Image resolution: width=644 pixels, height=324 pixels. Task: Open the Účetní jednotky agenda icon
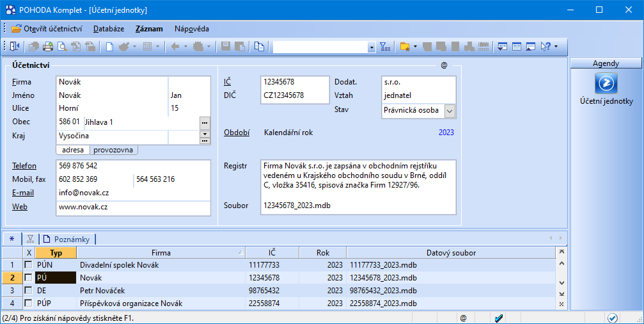(606, 83)
